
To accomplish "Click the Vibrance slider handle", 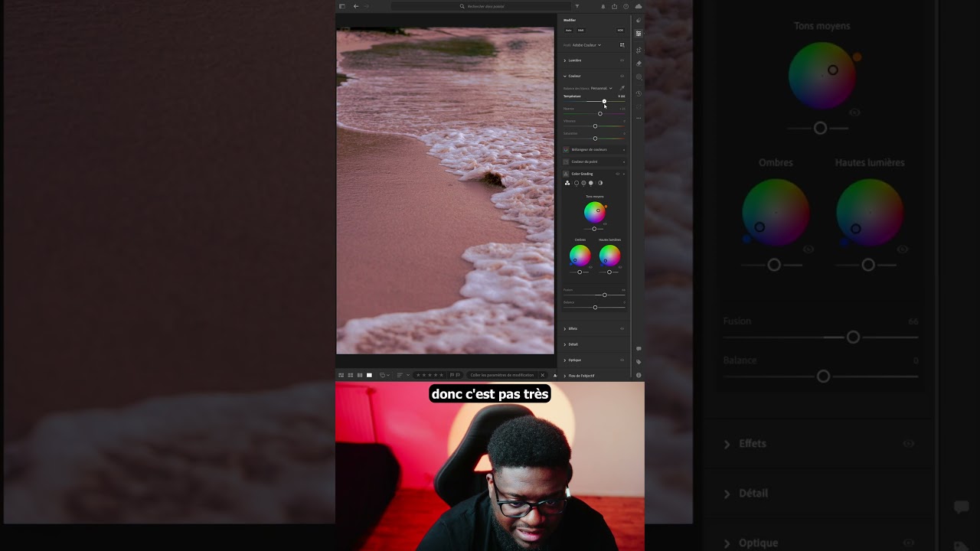I will [595, 126].
